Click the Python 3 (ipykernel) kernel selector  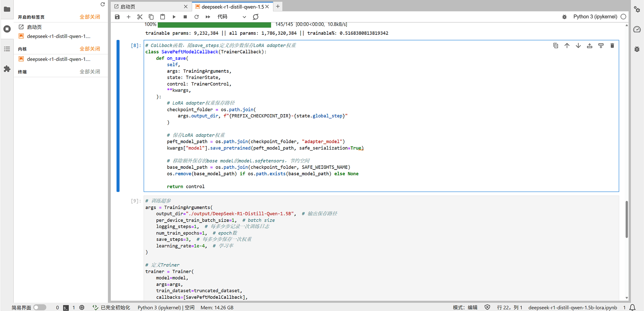(595, 17)
